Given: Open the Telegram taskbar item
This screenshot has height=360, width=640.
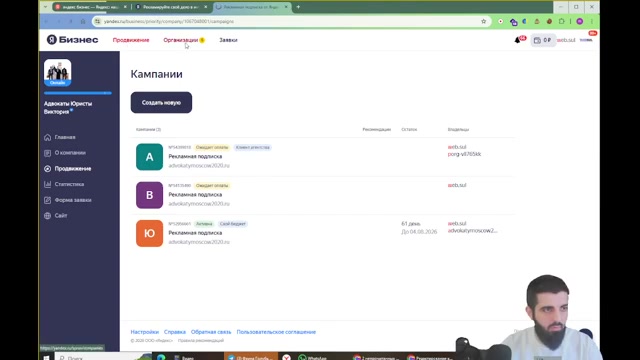Looking at the screenshot, I should point(251,357).
